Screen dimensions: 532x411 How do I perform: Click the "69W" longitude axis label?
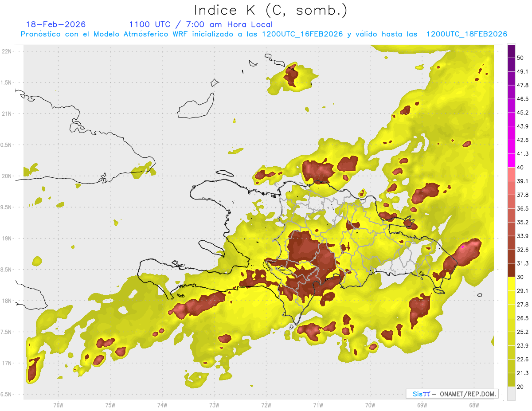click(422, 405)
